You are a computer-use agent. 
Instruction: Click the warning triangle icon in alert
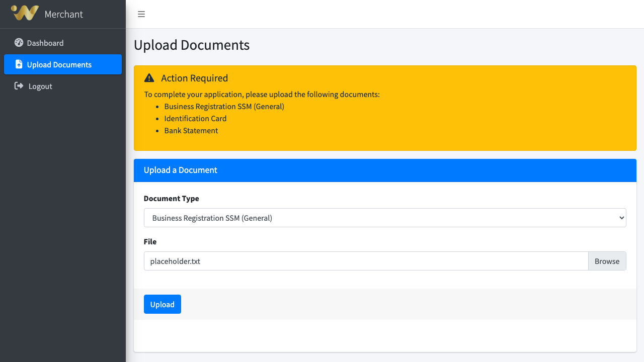coord(149,78)
